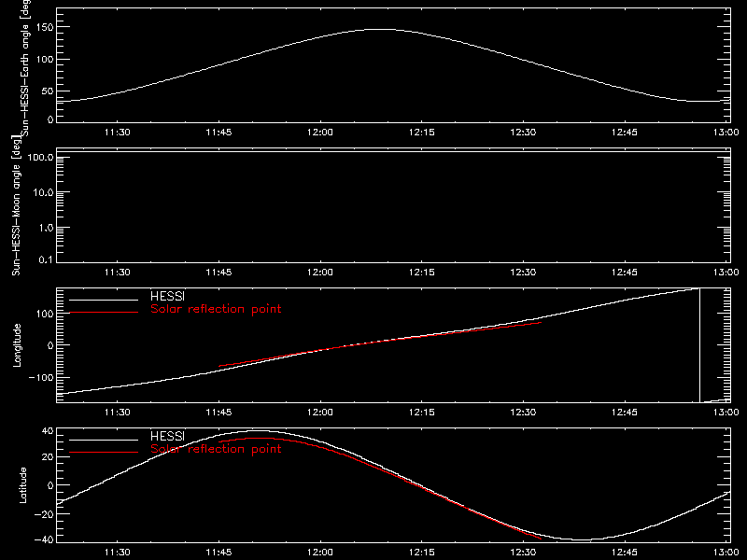Click the 100 tick on Earth angle axis

click(45, 60)
